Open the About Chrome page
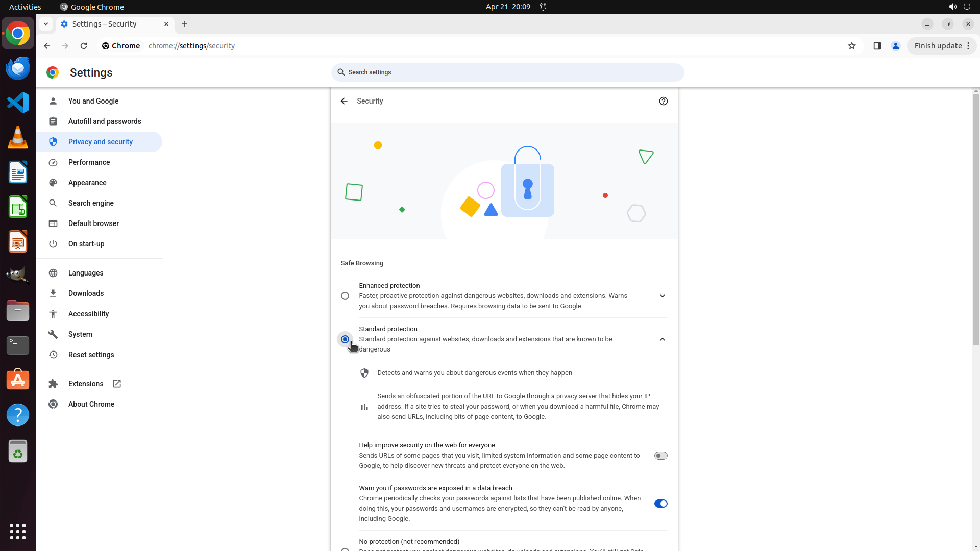This screenshot has height=551, width=980. click(x=91, y=404)
